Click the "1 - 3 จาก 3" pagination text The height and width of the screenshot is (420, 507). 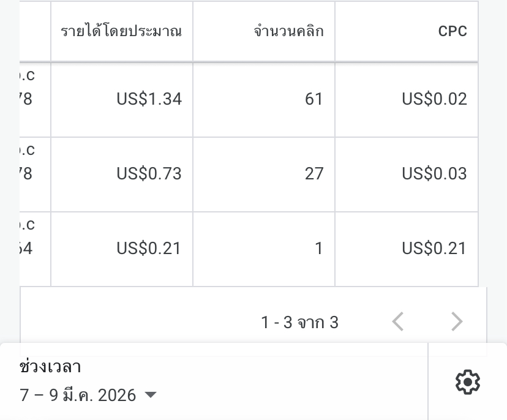(299, 322)
